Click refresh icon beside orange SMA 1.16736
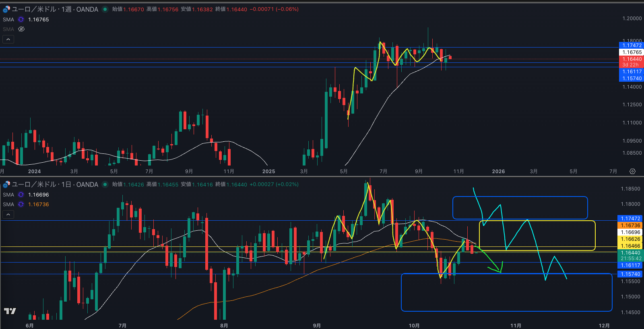 click(21, 204)
